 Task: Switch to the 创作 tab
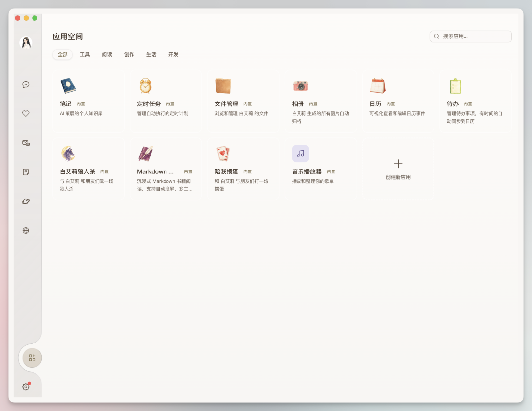pyautogui.click(x=129, y=54)
